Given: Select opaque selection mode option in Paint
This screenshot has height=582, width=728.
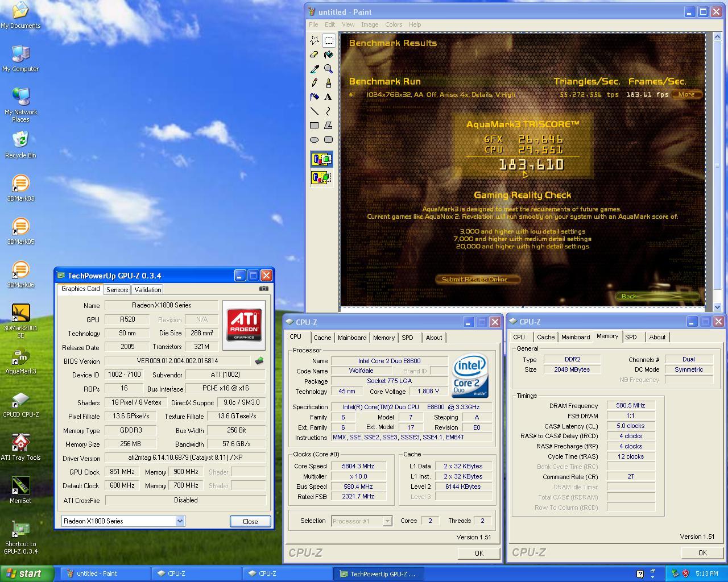Looking at the screenshot, I should pyautogui.click(x=321, y=160).
